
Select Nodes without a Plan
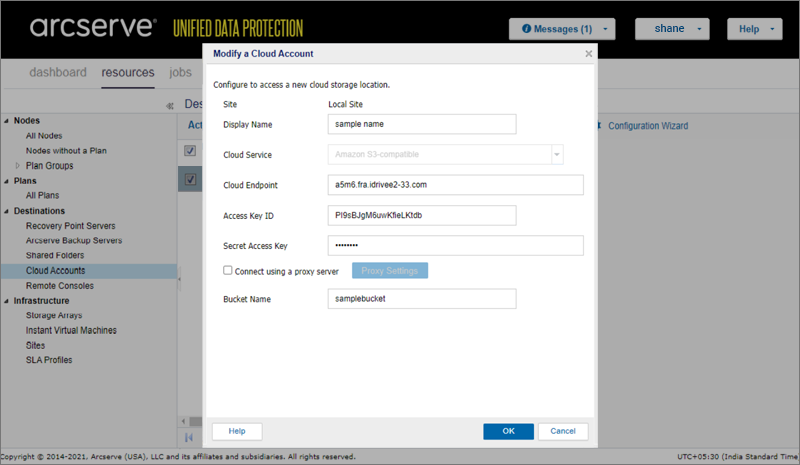click(x=66, y=151)
